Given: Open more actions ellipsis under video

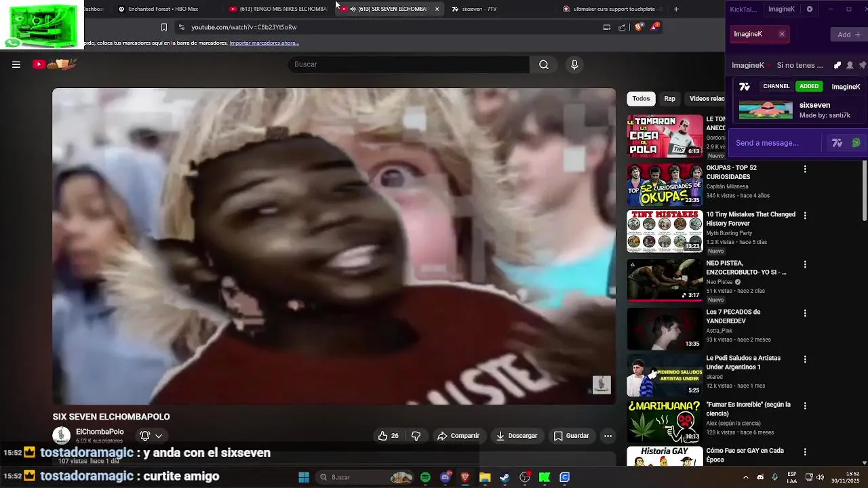Looking at the screenshot, I should [x=608, y=436].
